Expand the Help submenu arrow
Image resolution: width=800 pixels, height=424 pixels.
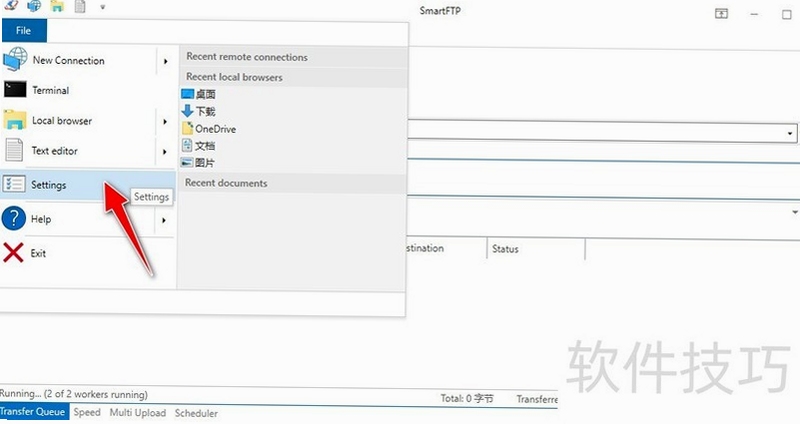(x=164, y=220)
